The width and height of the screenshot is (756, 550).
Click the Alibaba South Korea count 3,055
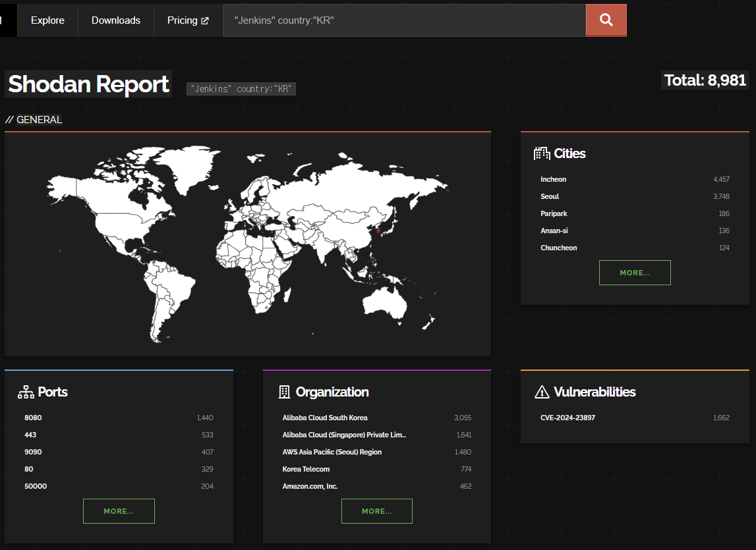pos(463,418)
